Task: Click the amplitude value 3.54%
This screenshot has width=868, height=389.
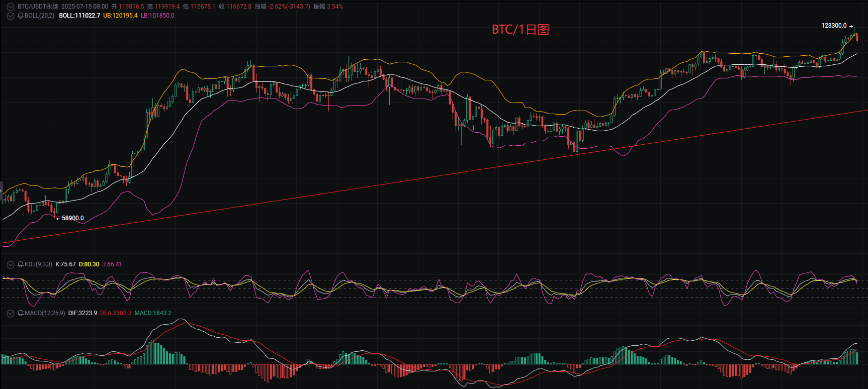Action: pyautogui.click(x=335, y=7)
